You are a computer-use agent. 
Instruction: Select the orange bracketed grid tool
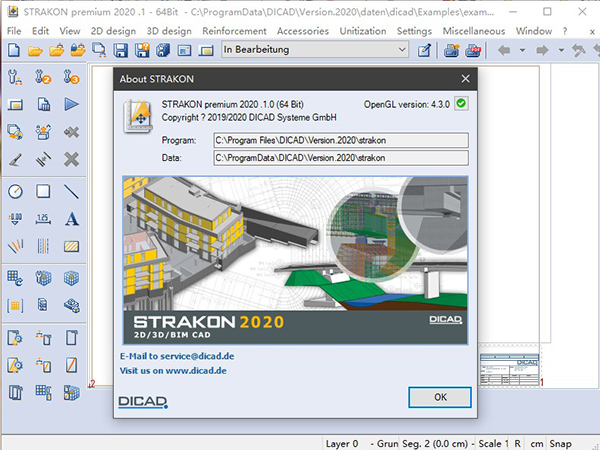coord(15,306)
